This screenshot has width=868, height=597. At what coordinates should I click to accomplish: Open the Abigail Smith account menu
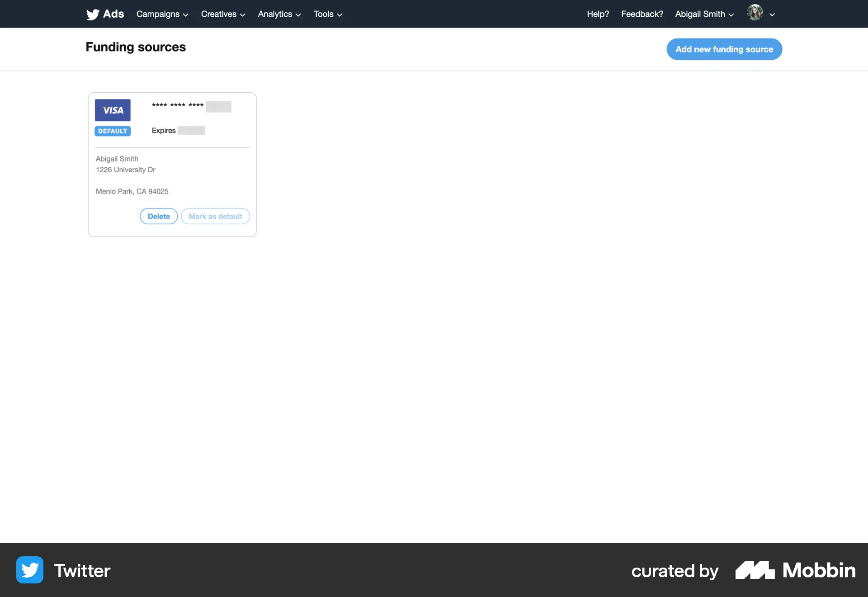click(704, 14)
